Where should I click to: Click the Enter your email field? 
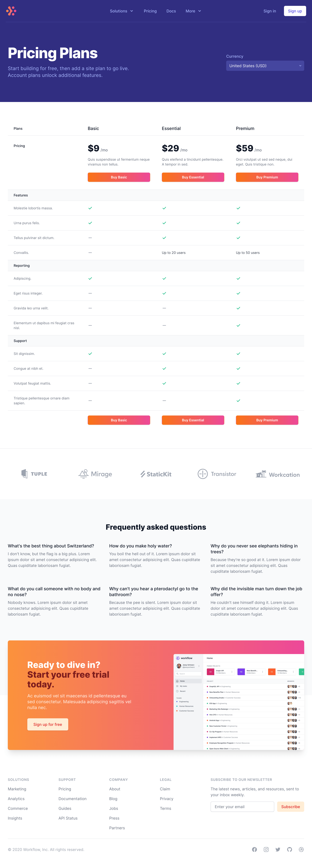pyautogui.click(x=242, y=807)
